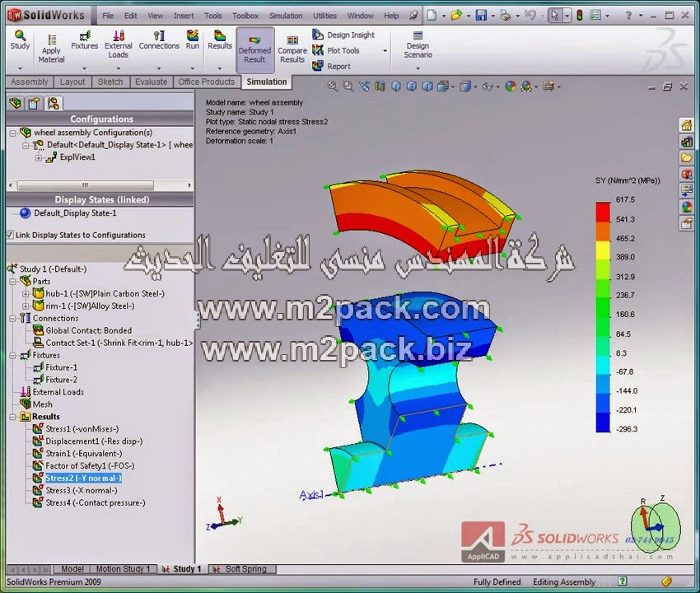
Task: Select Global Contact: Bonded item
Action: (x=88, y=331)
